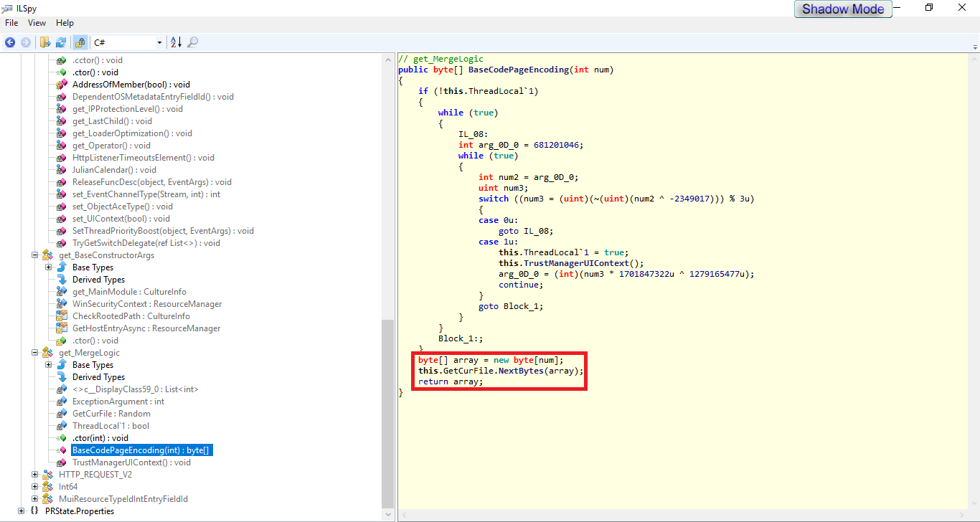Open the File menu
This screenshot has height=522, width=980.
click(x=11, y=23)
